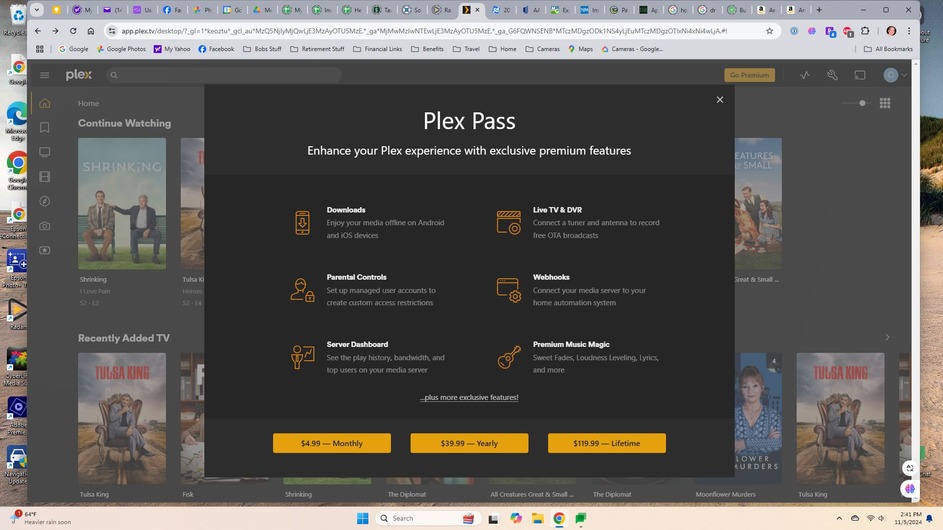Click the 'Continue Watching' heading
943x530 pixels.
124,123
